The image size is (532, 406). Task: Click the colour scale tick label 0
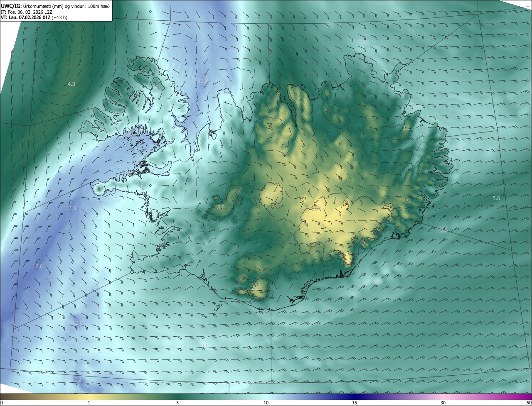[1, 403]
